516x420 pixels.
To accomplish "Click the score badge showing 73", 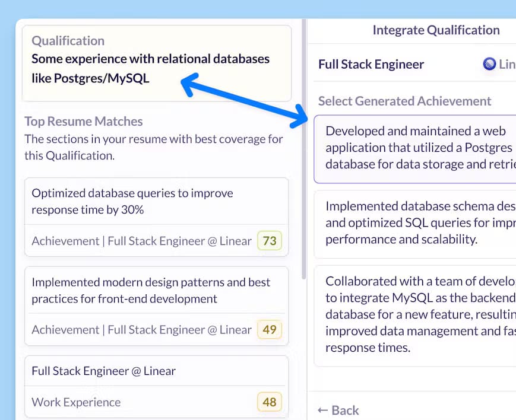I will point(270,241).
